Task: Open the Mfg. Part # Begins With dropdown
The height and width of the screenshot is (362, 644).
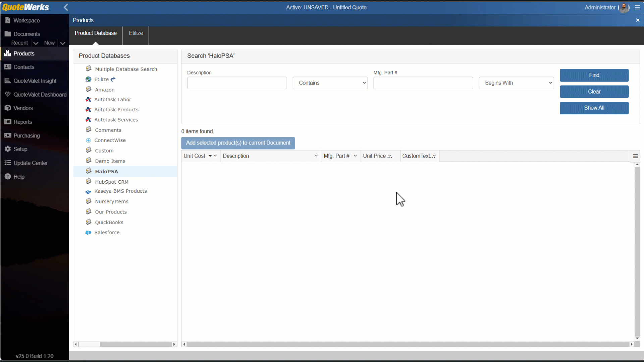Action: (x=516, y=83)
